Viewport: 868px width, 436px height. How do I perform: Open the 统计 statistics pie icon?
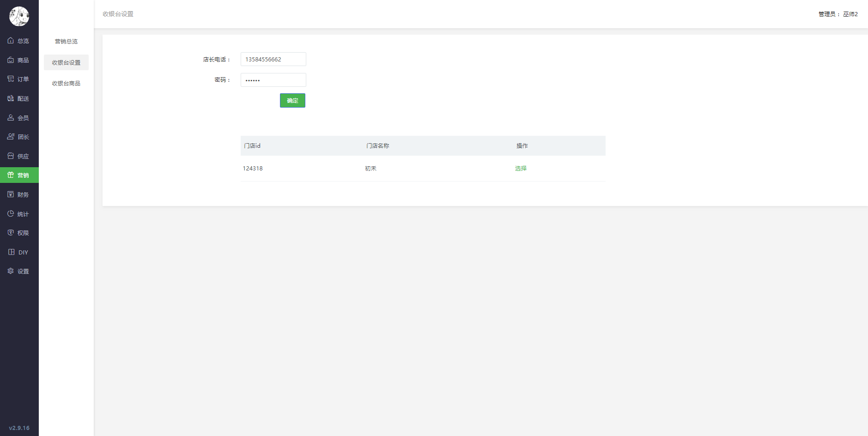click(x=11, y=214)
